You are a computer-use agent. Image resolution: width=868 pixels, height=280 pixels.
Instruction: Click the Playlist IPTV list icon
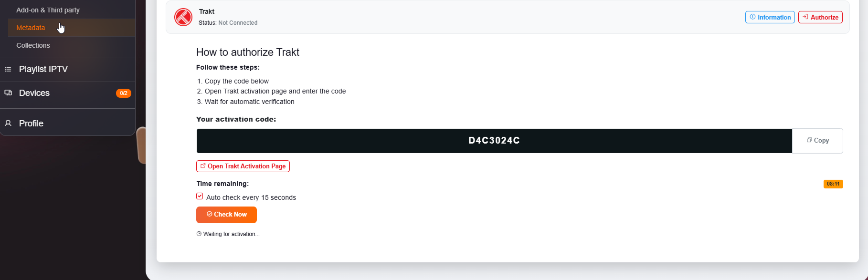pos(8,69)
